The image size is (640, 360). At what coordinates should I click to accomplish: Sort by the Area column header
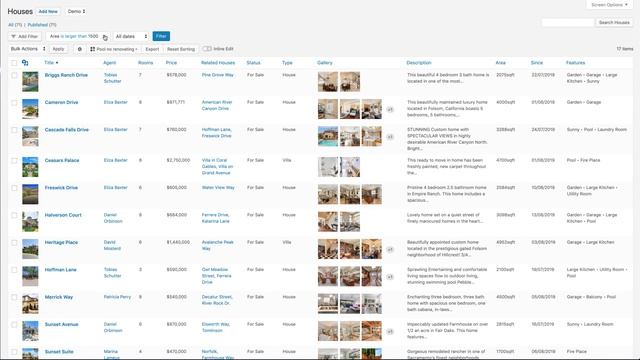coord(501,63)
